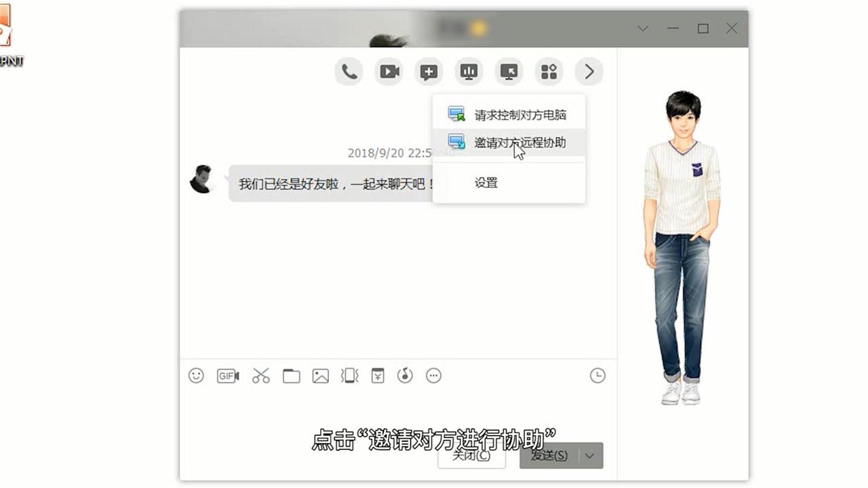Open the GIF animation picker
This screenshot has width=868, height=488.
click(228, 375)
